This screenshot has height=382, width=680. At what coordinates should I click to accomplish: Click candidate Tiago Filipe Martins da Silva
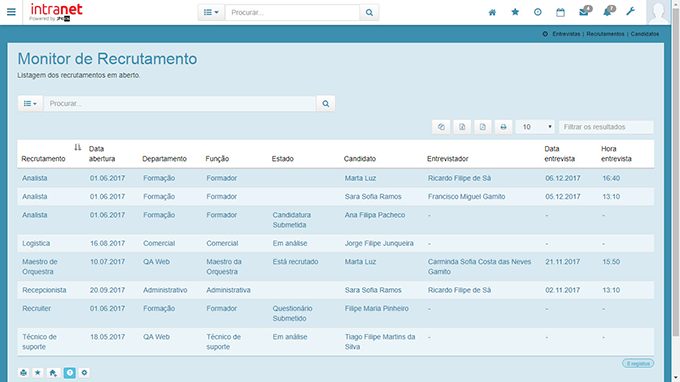[x=380, y=342]
